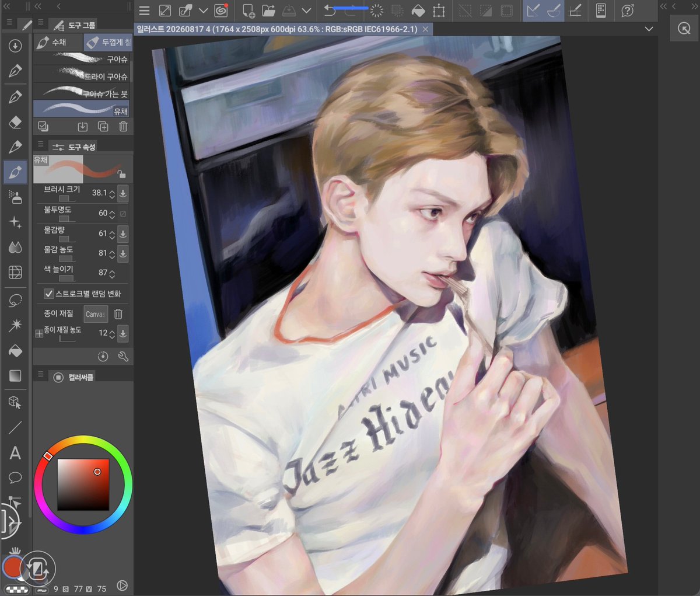Toggle the 스트로크별 랜덤 변화 checkbox

(49, 294)
